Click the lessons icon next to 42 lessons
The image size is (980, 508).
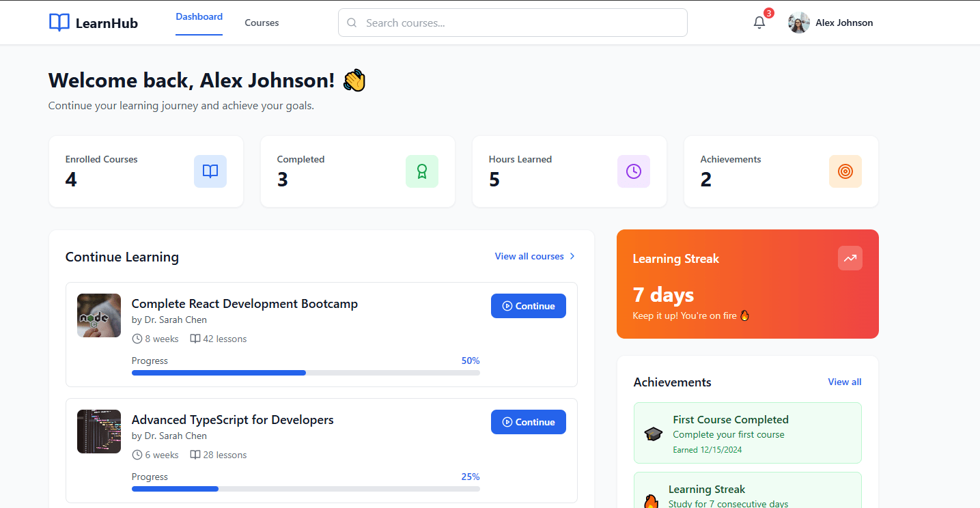(195, 339)
